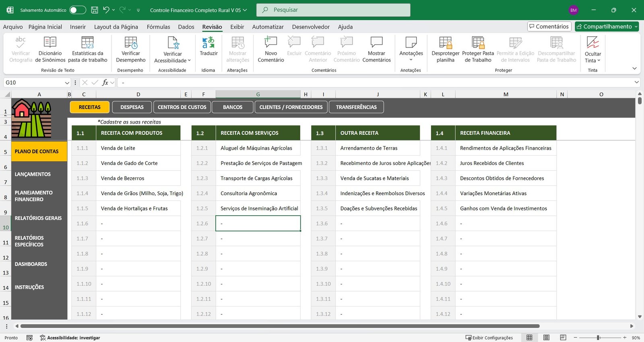Open the Fórmulas ribbon tab
This screenshot has width=644, height=342.
tap(158, 27)
